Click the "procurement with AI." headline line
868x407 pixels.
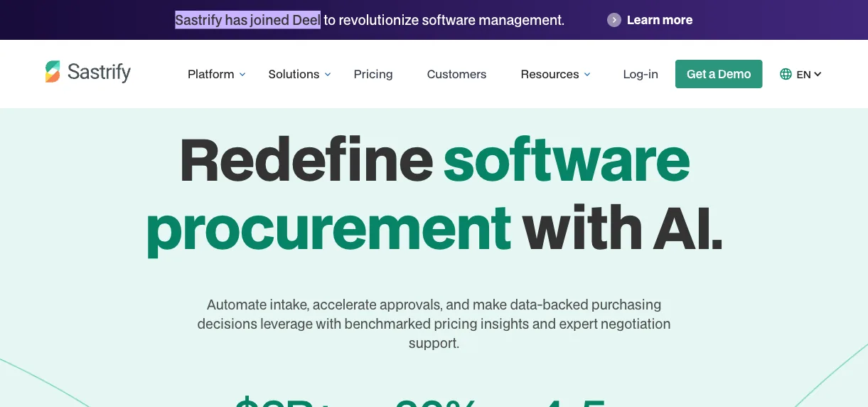[x=434, y=228]
